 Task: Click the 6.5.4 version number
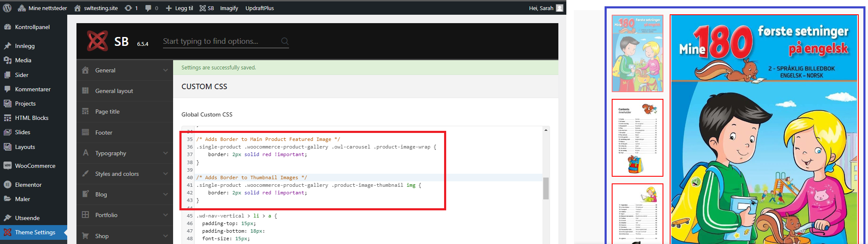click(142, 44)
